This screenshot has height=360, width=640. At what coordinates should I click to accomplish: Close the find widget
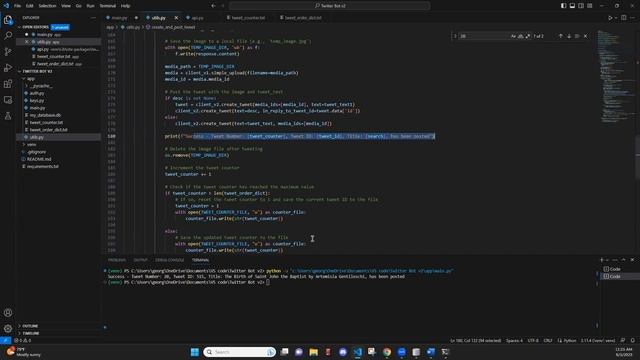point(586,36)
